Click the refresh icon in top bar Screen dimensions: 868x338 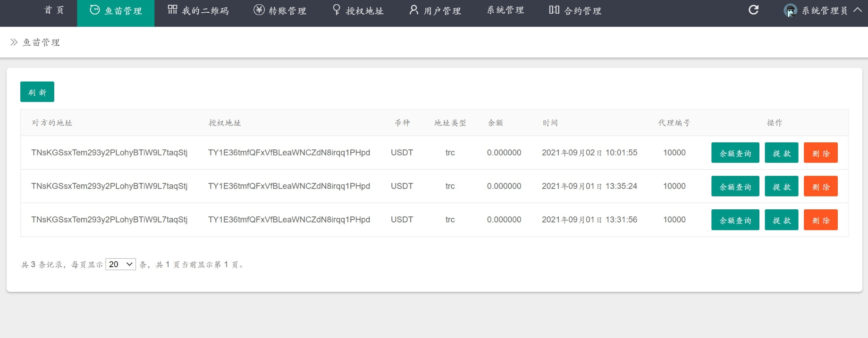point(753,10)
